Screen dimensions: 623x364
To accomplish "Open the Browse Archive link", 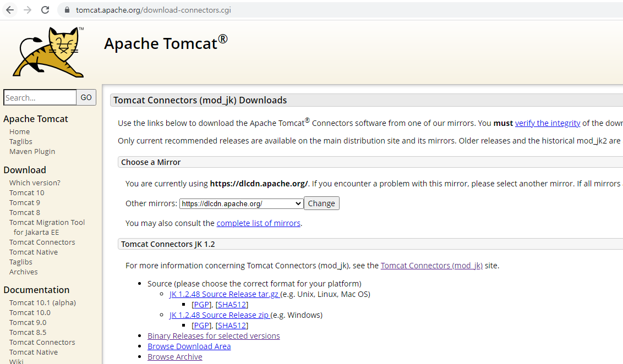I will [x=175, y=357].
